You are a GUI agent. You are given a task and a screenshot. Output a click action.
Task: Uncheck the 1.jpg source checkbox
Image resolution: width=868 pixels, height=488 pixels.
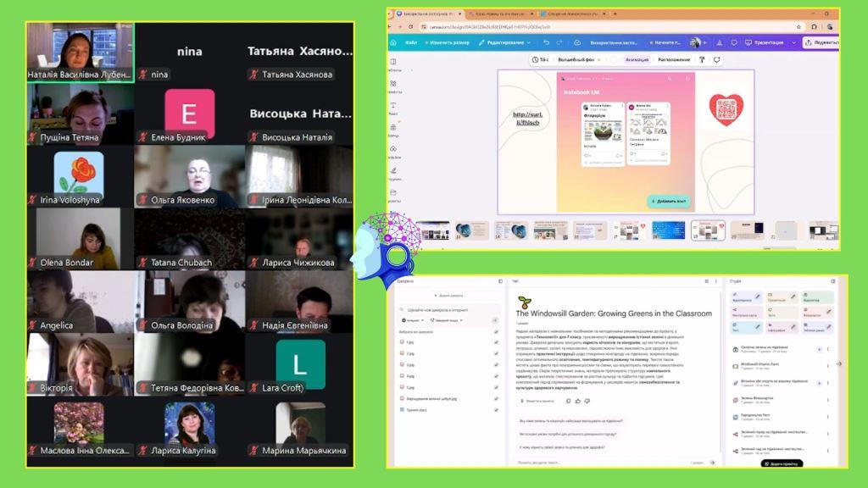coord(496,343)
